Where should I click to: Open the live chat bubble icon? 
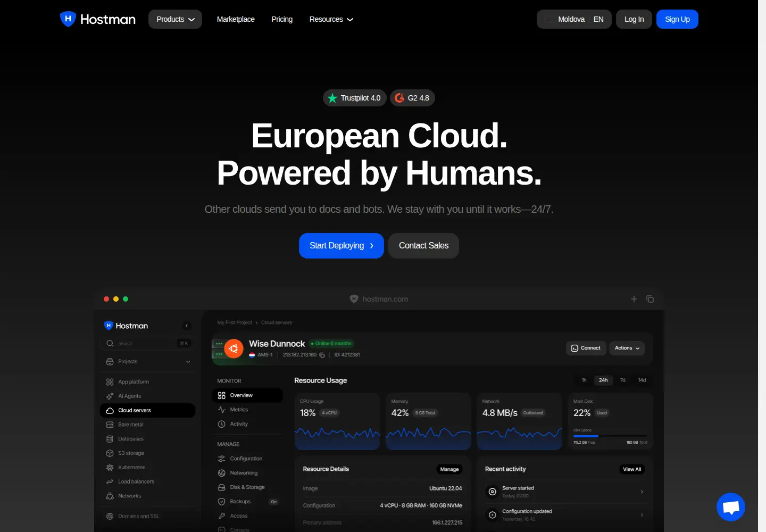click(731, 507)
